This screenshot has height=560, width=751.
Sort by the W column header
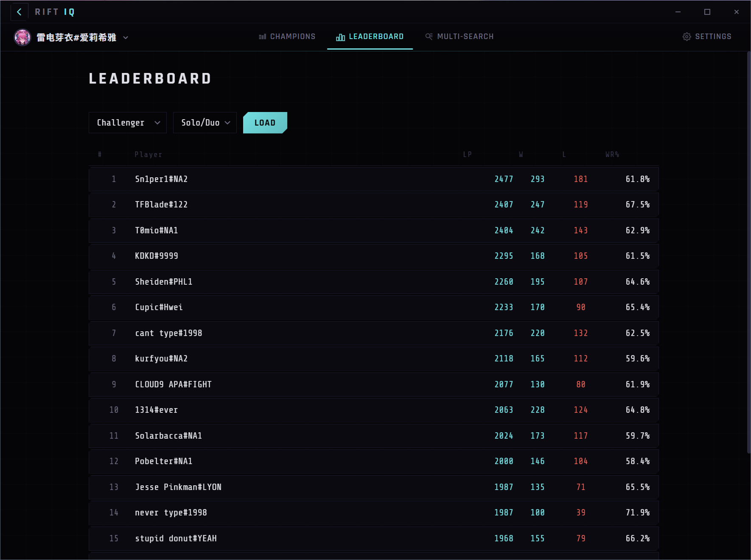pyautogui.click(x=521, y=154)
